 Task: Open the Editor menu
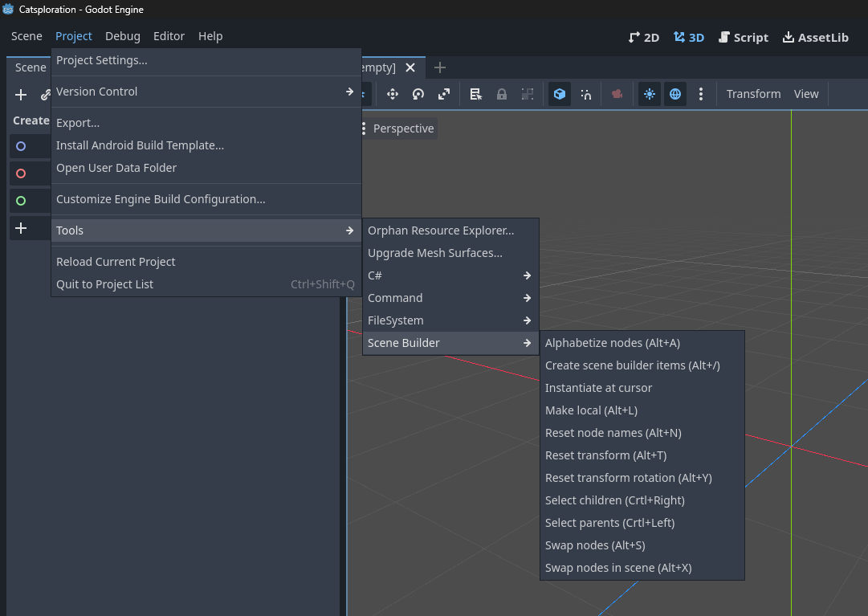tap(169, 36)
